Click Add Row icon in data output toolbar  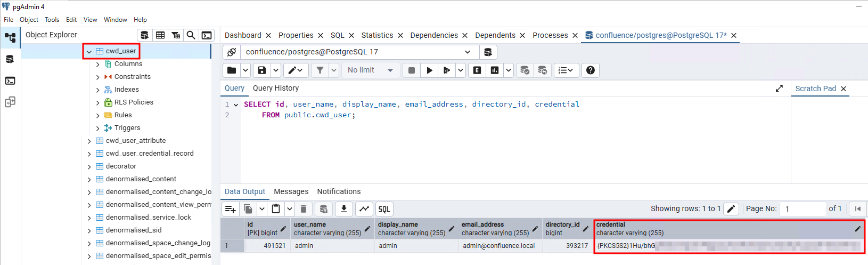[230, 209]
